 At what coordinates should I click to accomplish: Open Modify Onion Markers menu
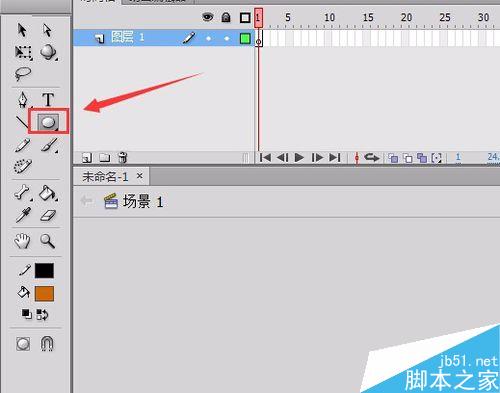[436, 158]
